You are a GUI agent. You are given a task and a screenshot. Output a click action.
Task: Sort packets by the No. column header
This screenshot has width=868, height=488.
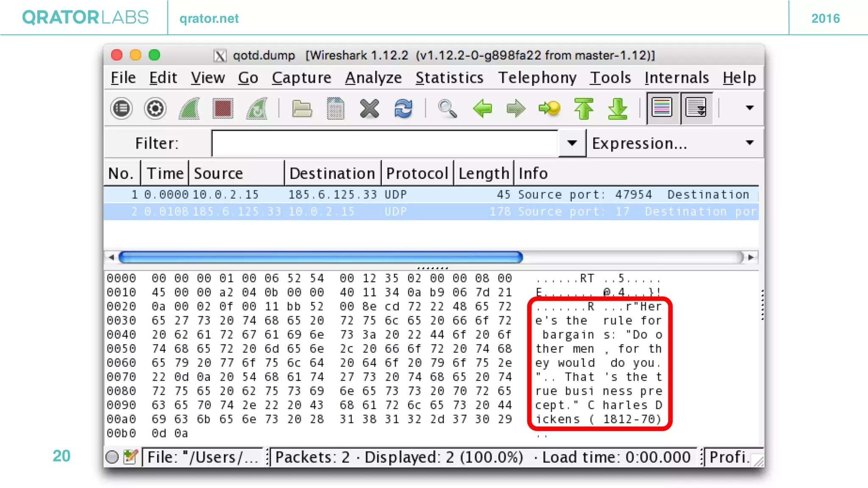122,173
